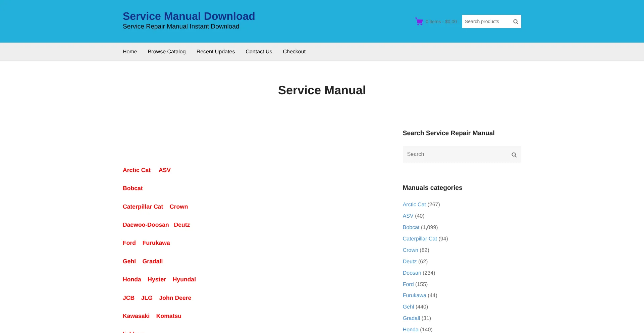Focus the Search products field
The height and width of the screenshot is (333, 644).
[x=486, y=21]
